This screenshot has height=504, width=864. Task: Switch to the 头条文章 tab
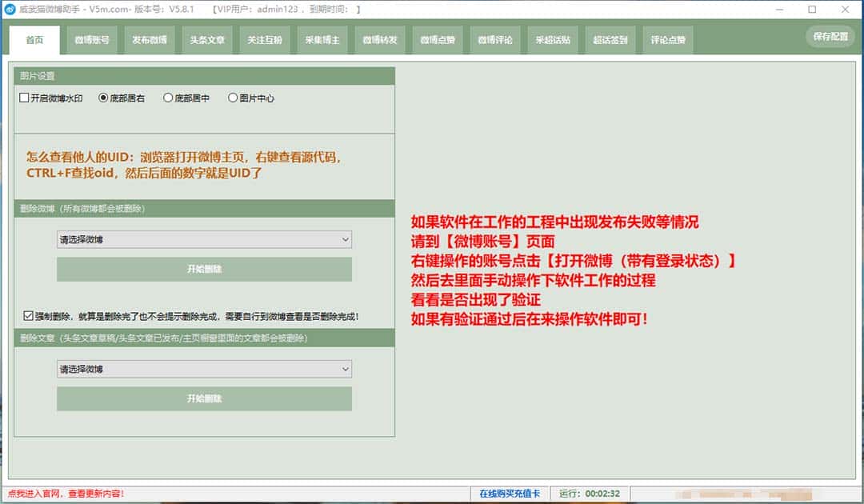[x=206, y=39]
